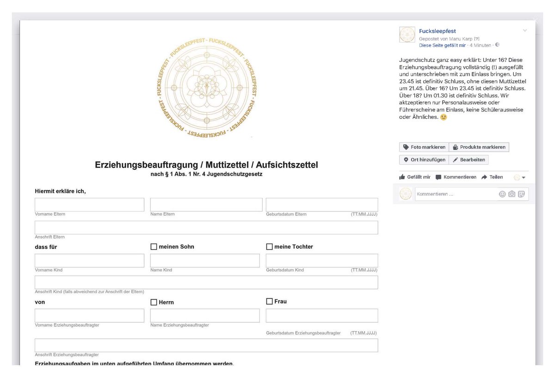Click the 'Ort hinzufügen' button
Viewport: 555px width, 392px height.
[424, 159]
